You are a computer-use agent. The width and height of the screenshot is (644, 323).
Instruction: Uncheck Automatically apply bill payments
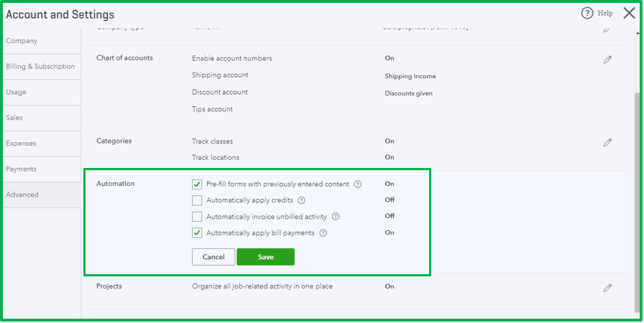point(197,233)
